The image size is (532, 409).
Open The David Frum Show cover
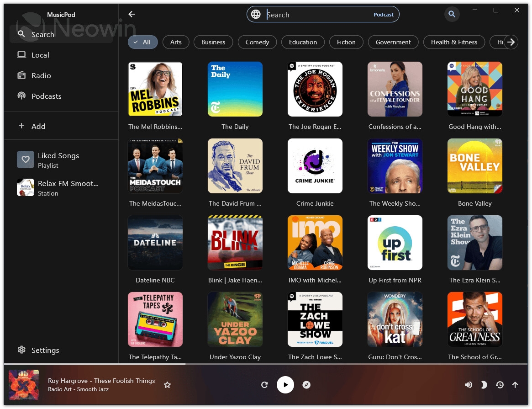tap(235, 165)
